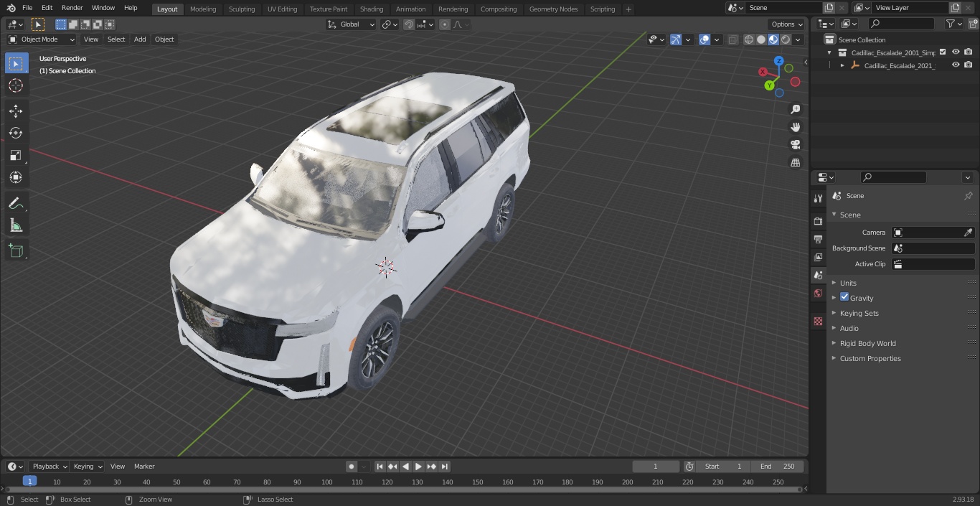Open the Output properties tab
This screenshot has width=980, height=506.
818,239
